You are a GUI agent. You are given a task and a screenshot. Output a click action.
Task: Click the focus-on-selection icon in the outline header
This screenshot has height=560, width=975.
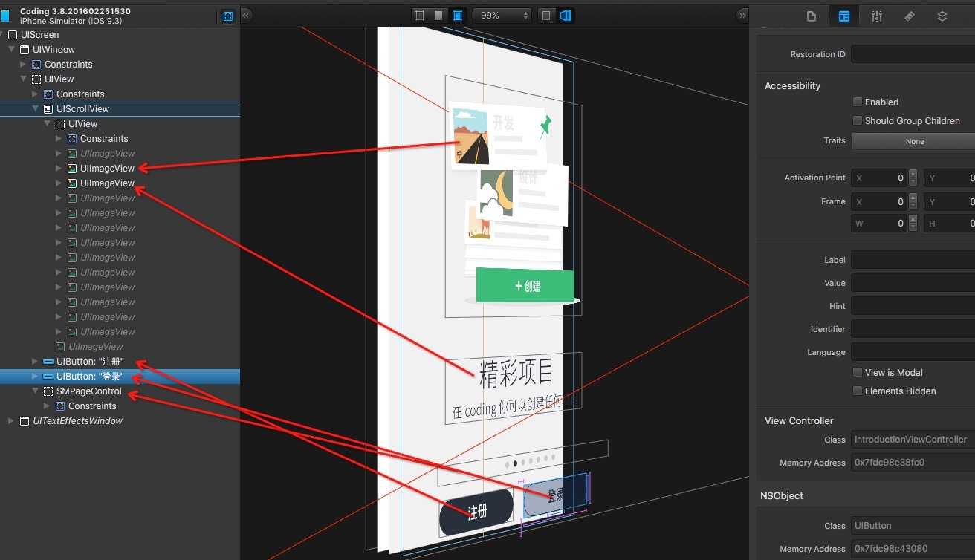coord(228,16)
